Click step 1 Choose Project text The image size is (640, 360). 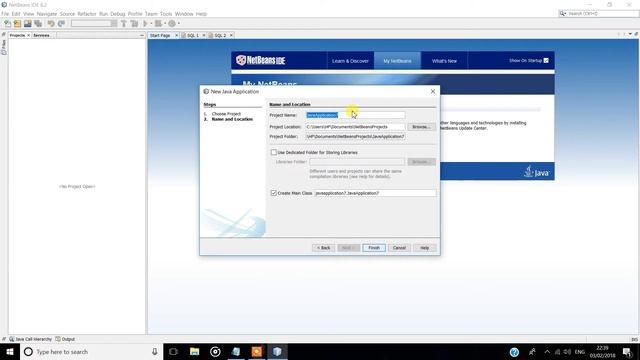click(x=226, y=114)
